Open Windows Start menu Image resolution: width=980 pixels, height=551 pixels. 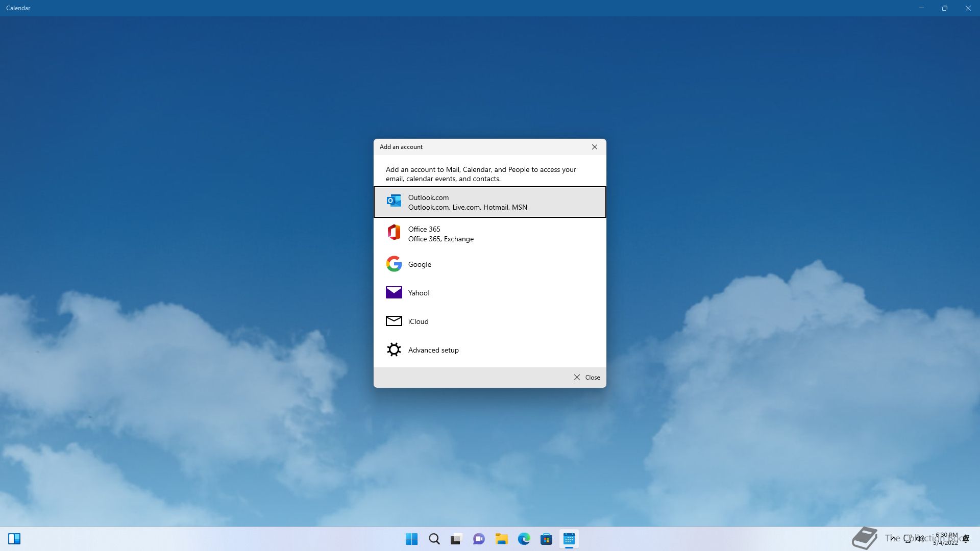point(411,539)
